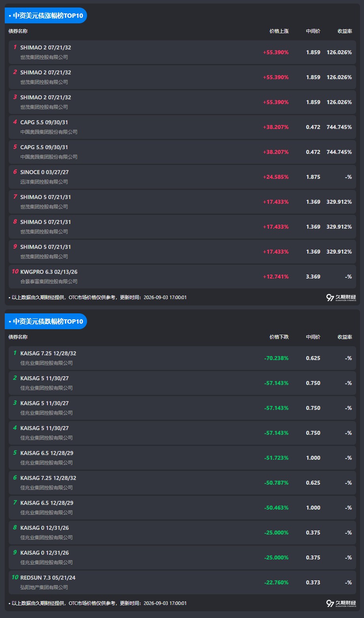Open losers rank 3 KAISAG 5 11/30/27 row

point(182,408)
